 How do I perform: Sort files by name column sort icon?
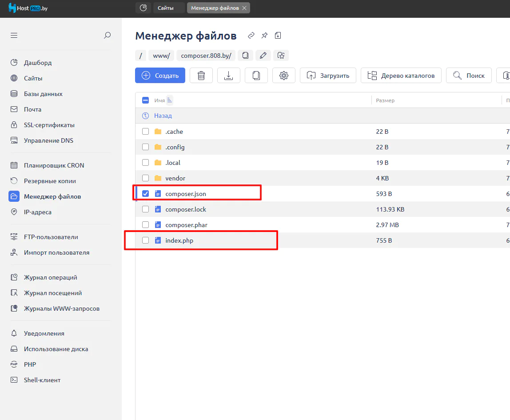point(169,100)
